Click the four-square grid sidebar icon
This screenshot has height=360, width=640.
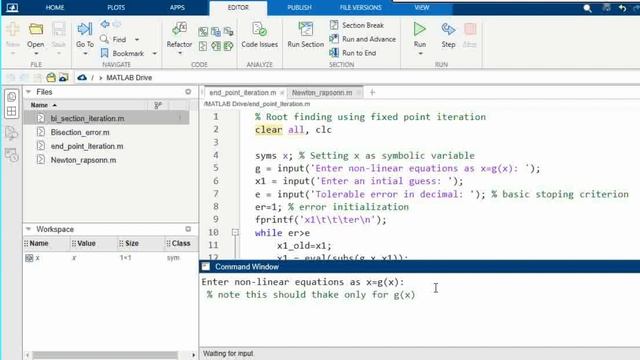click(x=11, y=111)
